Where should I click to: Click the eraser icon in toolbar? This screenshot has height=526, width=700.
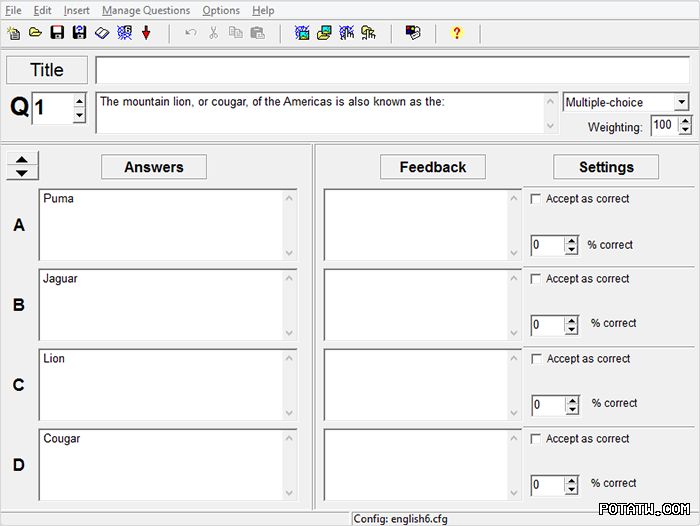click(x=101, y=33)
